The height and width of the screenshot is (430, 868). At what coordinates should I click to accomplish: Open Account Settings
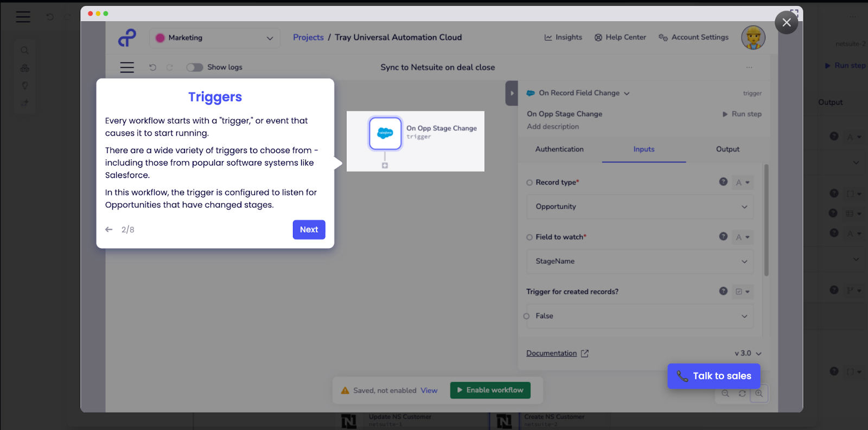point(693,37)
